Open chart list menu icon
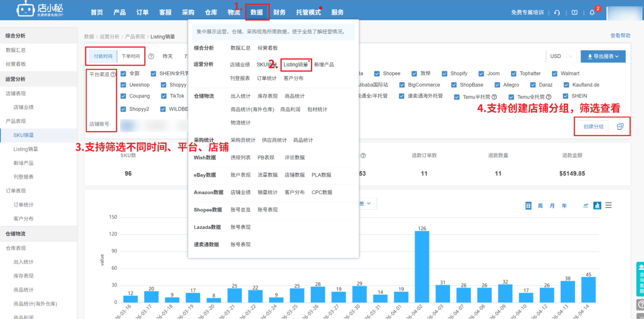The width and height of the screenshot is (644, 319). point(608,205)
